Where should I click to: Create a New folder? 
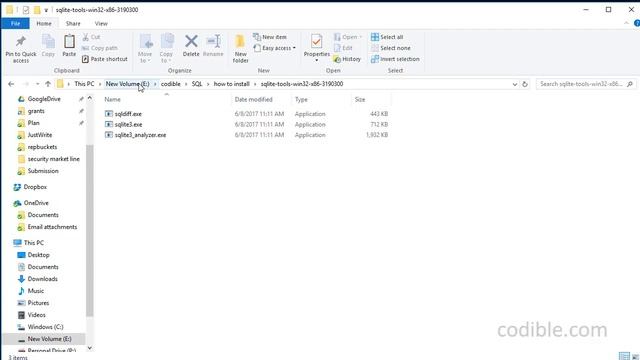pyautogui.click(x=240, y=49)
